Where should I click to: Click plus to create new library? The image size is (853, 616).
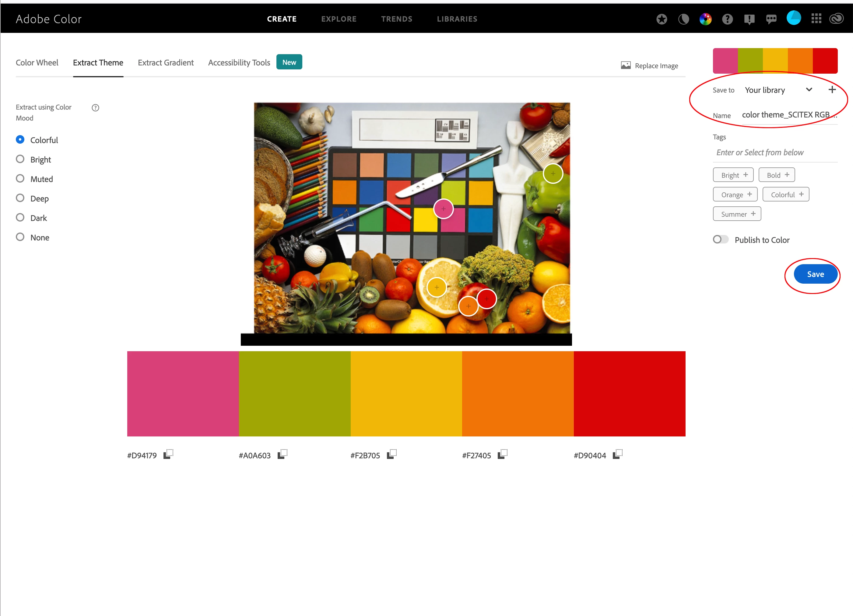coord(832,89)
